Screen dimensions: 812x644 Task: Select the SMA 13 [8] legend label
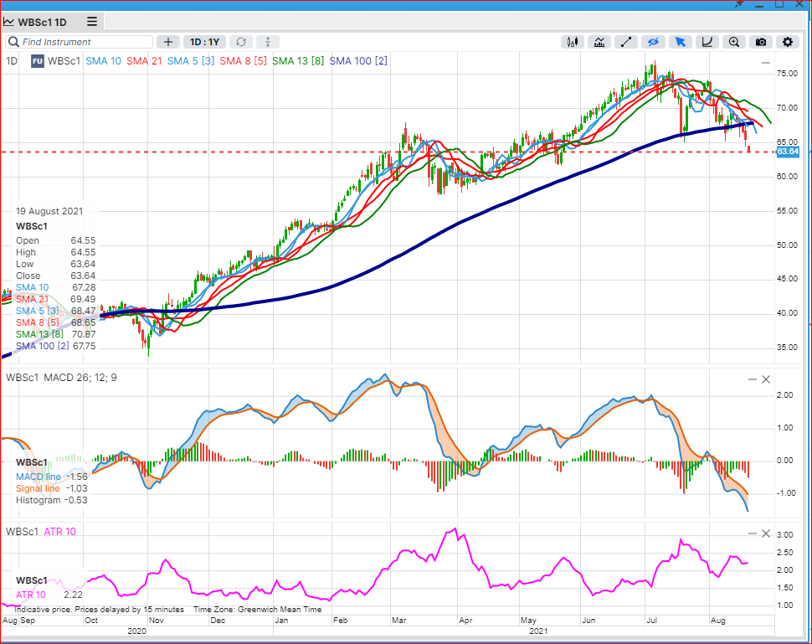click(298, 61)
